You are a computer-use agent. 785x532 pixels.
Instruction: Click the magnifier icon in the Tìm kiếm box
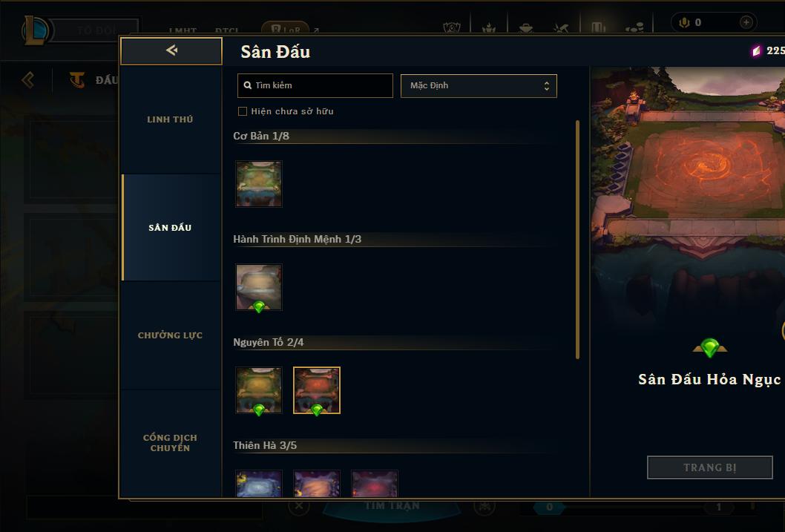(247, 85)
